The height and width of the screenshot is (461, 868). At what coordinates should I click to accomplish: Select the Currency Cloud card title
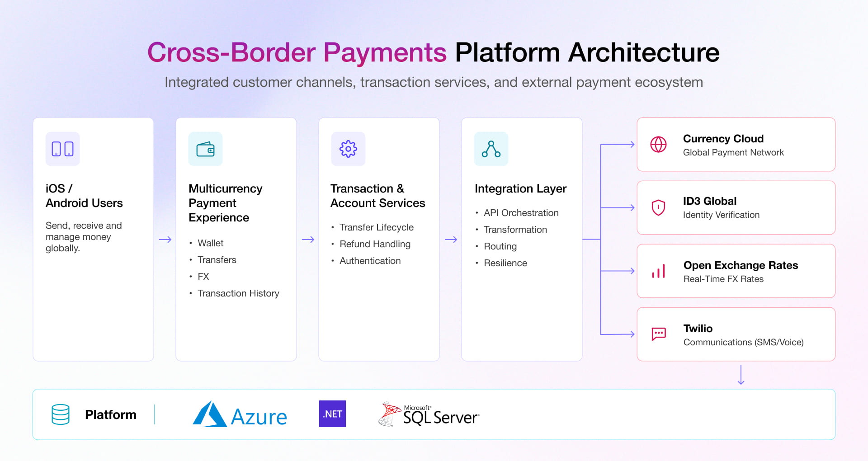pyautogui.click(x=723, y=139)
